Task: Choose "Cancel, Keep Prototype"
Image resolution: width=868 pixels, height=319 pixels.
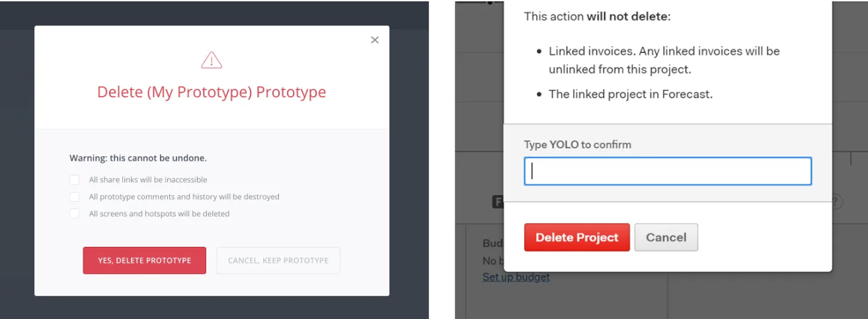Action: (x=278, y=261)
